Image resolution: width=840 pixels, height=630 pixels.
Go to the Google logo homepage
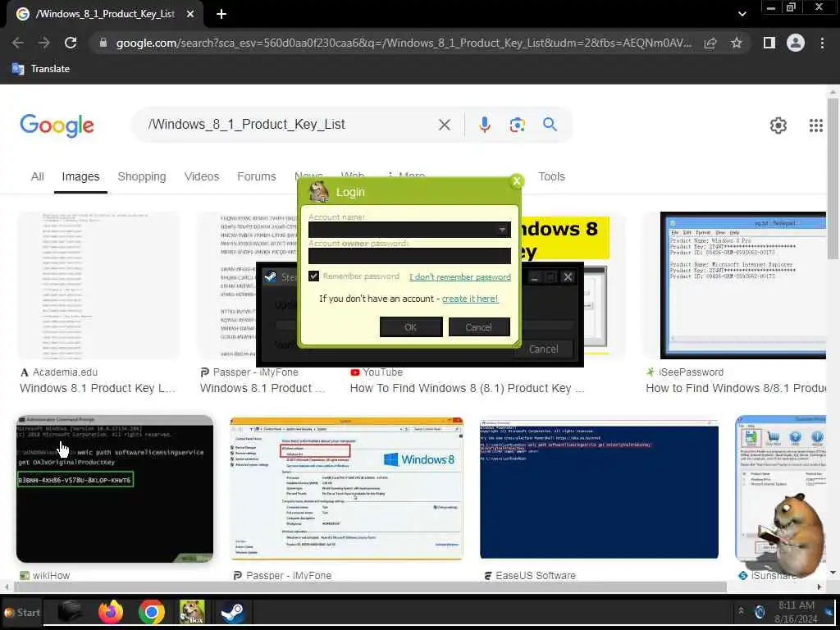pyautogui.click(x=57, y=126)
